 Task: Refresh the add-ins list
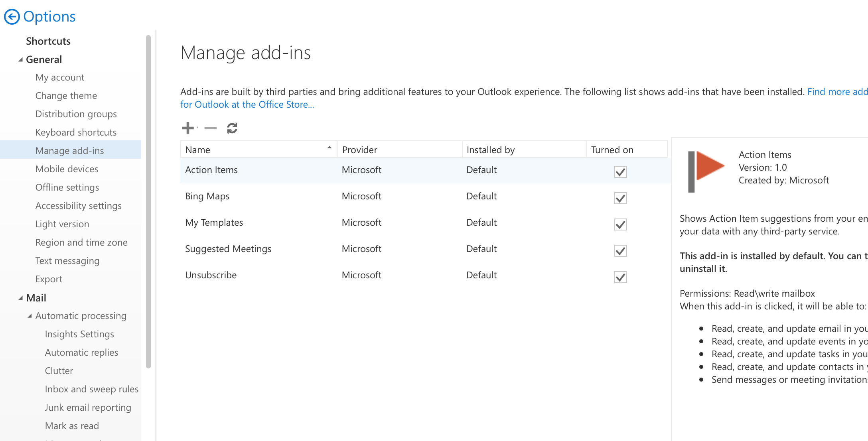pyautogui.click(x=232, y=128)
